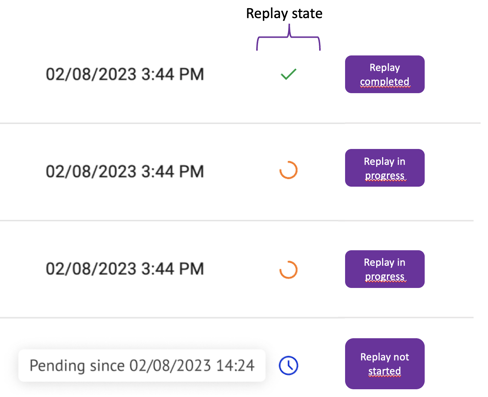Click the Replay state heading text

(284, 14)
